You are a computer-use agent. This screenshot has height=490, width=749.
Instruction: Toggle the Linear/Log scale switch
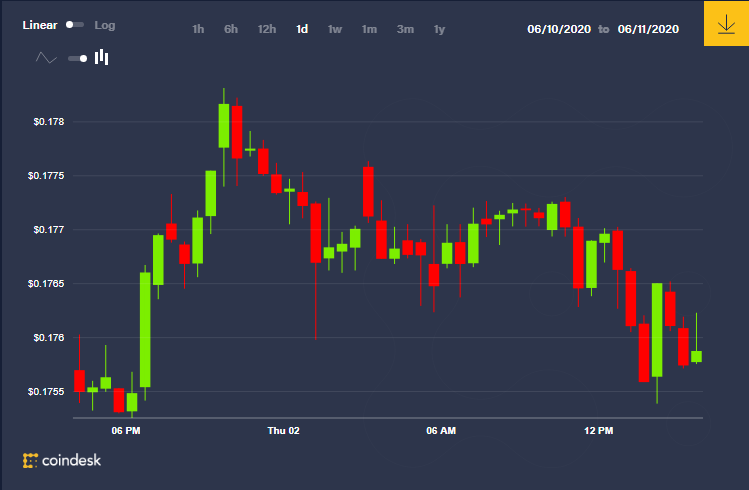tap(75, 25)
